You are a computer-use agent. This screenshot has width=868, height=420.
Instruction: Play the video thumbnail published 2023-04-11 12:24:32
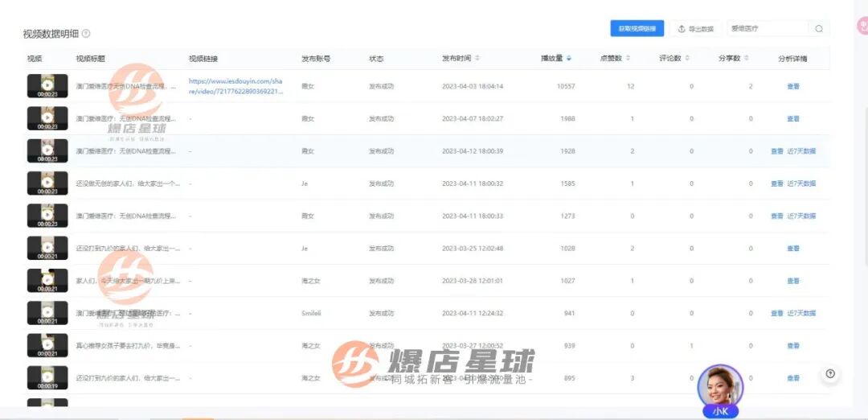point(47,313)
